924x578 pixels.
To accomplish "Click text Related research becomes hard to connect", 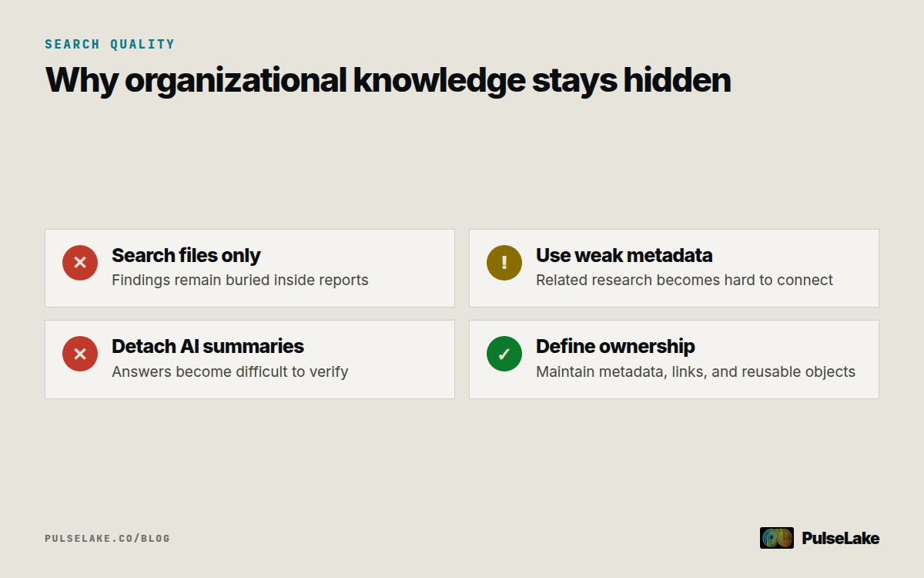I will pos(685,280).
